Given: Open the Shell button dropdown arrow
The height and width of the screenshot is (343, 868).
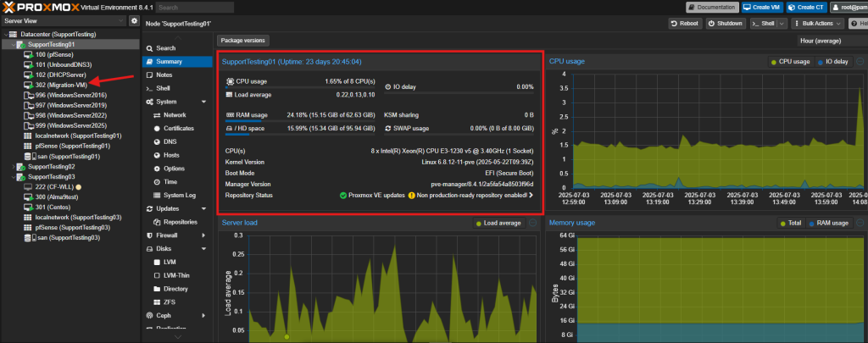Looking at the screenshot, I should click(782, 24).
